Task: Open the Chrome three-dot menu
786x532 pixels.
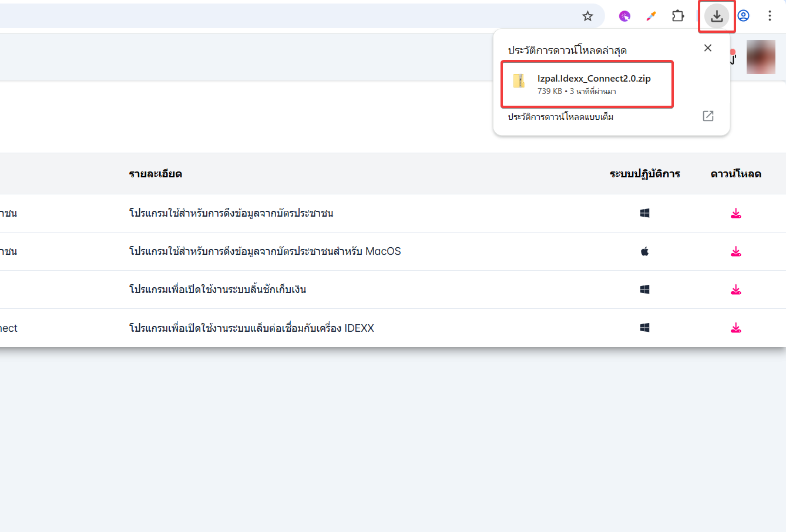Action: click(x=770, y=16)
